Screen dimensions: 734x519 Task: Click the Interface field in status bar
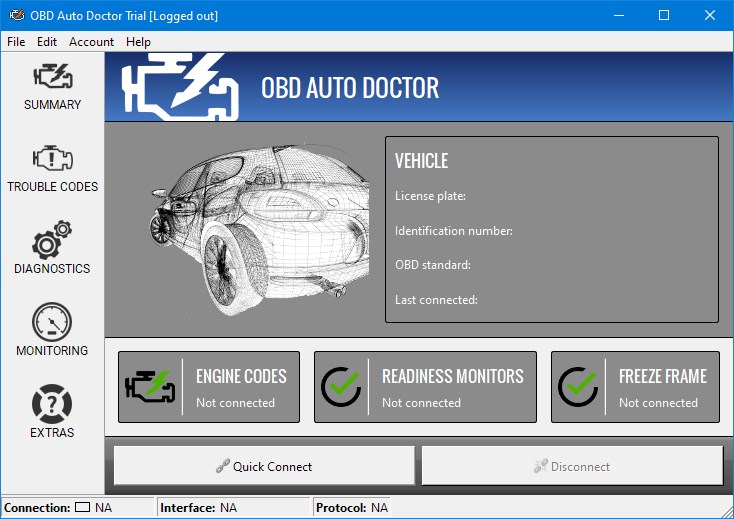click(228, 508)
